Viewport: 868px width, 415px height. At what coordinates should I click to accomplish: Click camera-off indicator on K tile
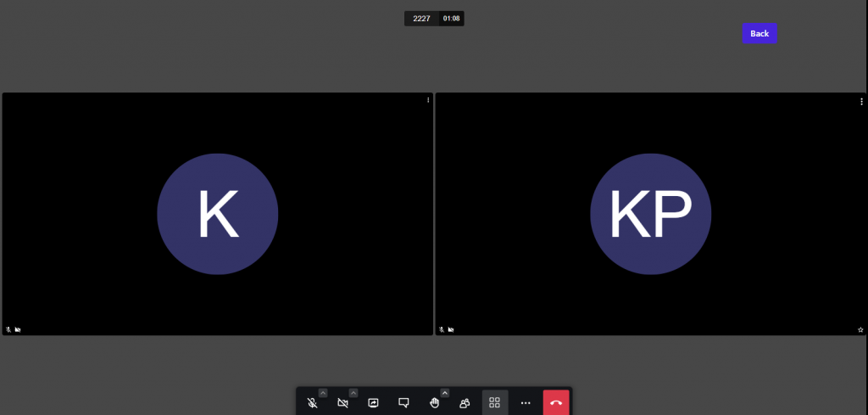(x=18, y=329)
